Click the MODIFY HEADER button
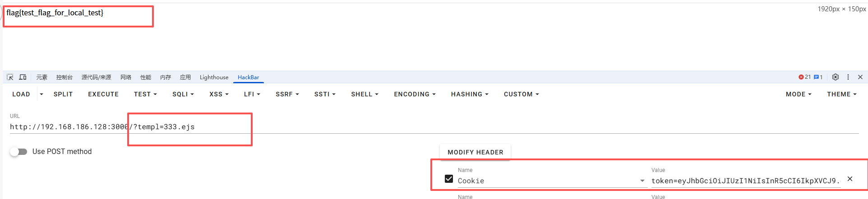 (476, 152)
